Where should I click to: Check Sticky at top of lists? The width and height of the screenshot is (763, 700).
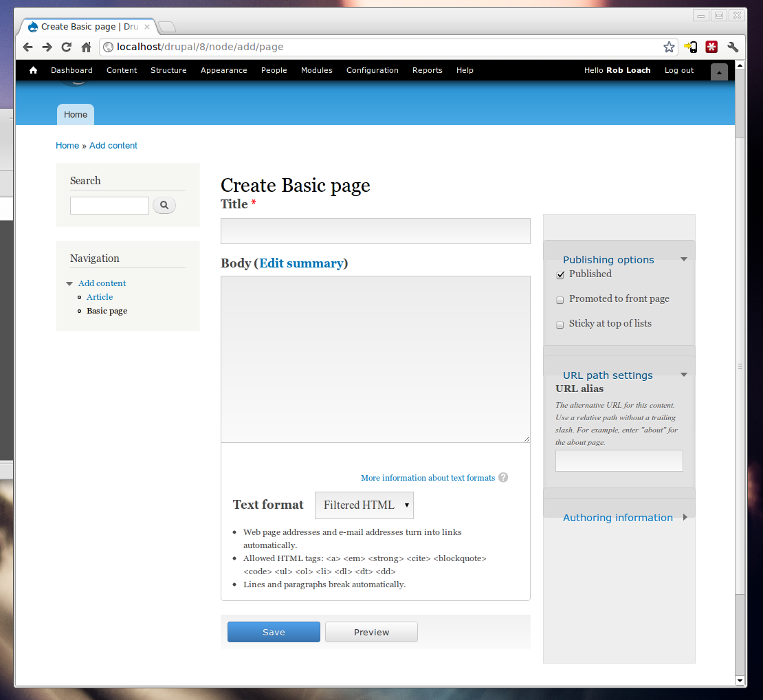click(560, 325)
